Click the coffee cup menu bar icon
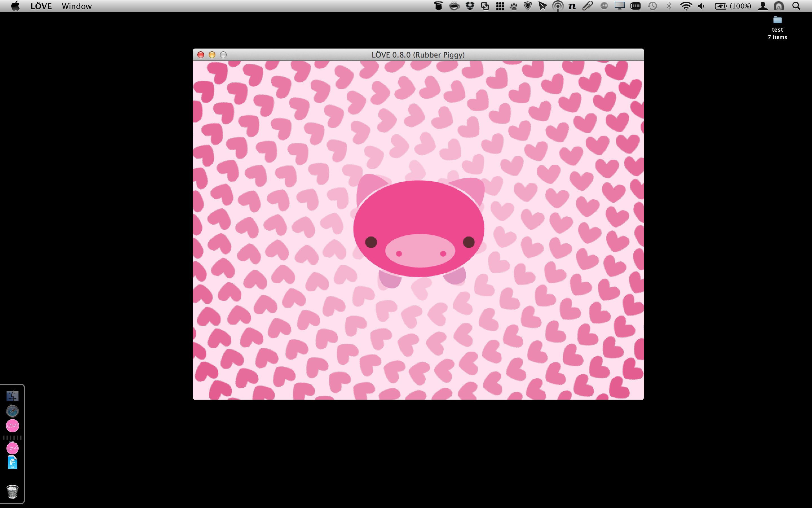The width and height of the screenshot is (812, 508). [x=454, y=6]
